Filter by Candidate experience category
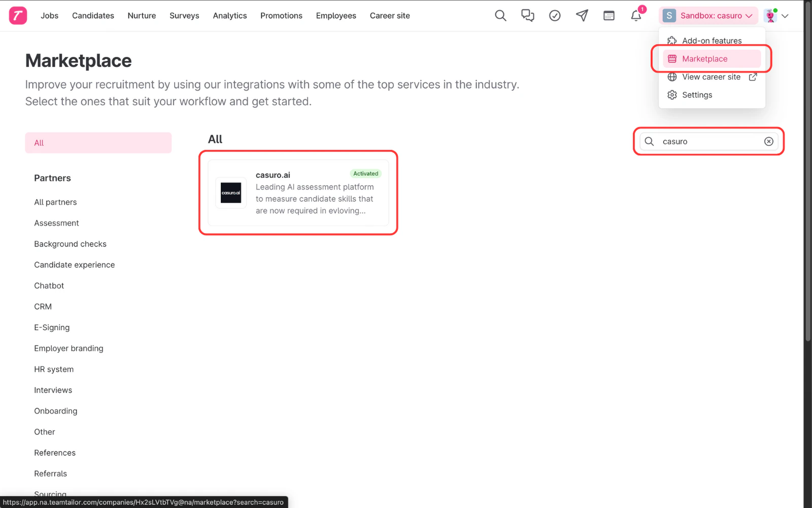The image size is (812, 508). click(x=74, y=265)
